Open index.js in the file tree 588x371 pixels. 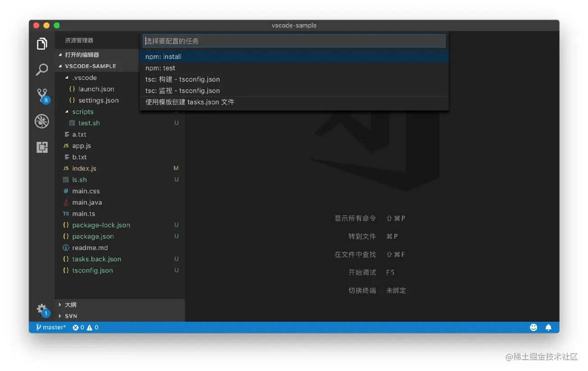(x=84, y=168)
